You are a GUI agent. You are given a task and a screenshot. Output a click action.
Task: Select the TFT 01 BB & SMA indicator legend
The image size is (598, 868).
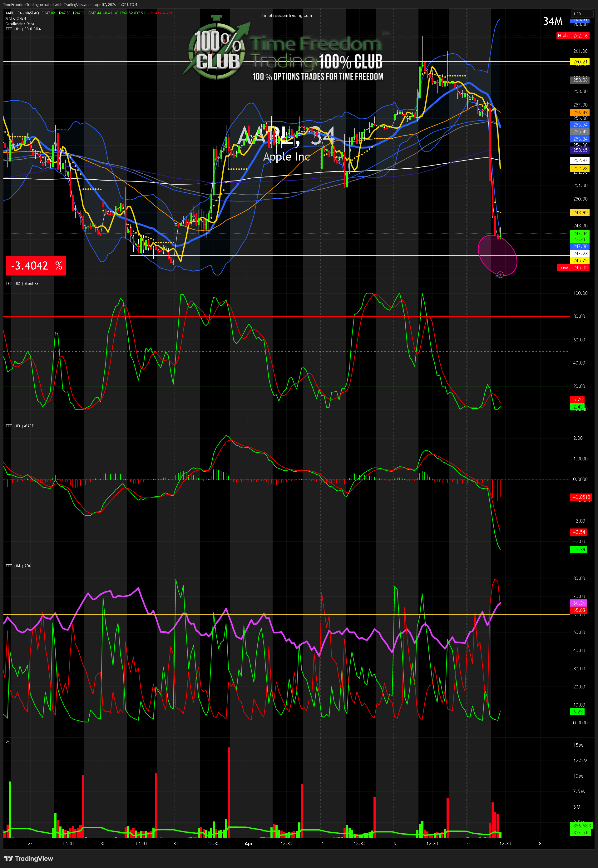pyautogui.click(x=23, y=29)
